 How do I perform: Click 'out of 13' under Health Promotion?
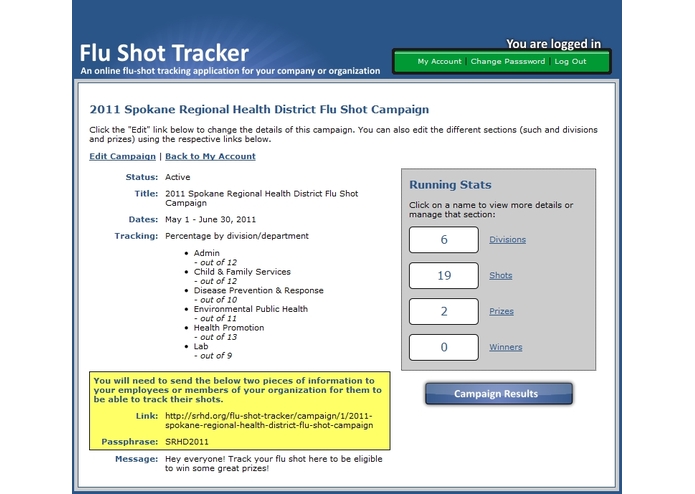tap(216, 337)
